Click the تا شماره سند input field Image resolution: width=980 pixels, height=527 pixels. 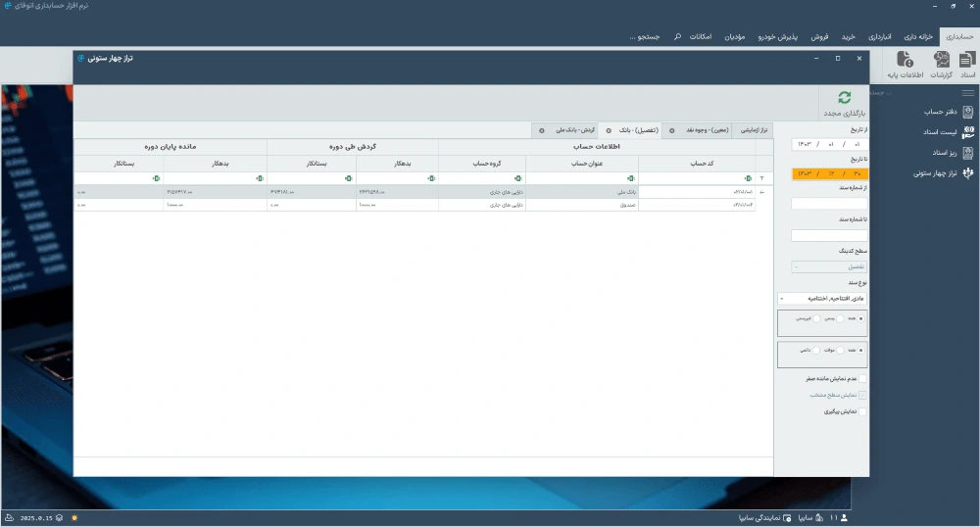tap(829, 235)
